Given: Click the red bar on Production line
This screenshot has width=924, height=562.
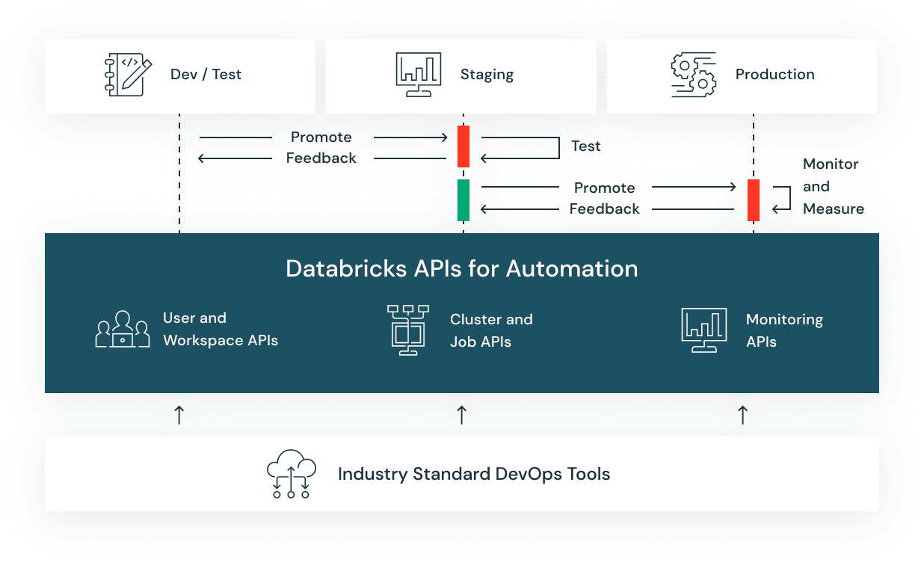Looking at the screenshot, I should 754,200.
